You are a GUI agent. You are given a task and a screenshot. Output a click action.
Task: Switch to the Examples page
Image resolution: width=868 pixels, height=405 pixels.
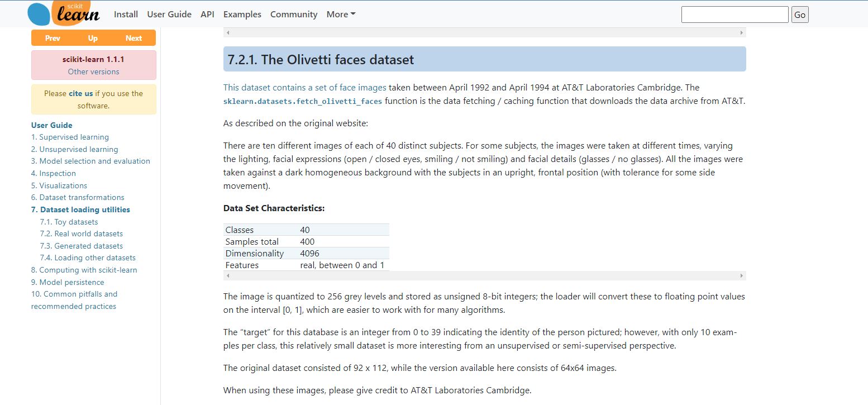(x=242, y=14)
